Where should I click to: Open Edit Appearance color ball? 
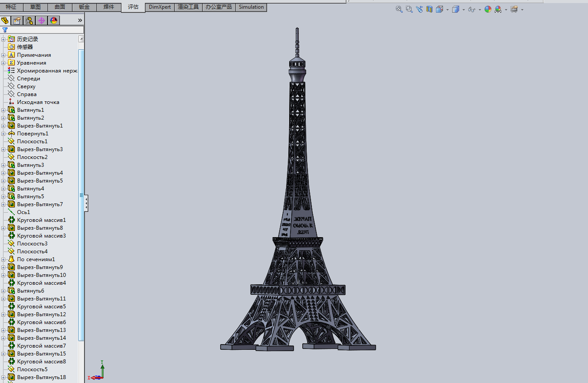488,9
